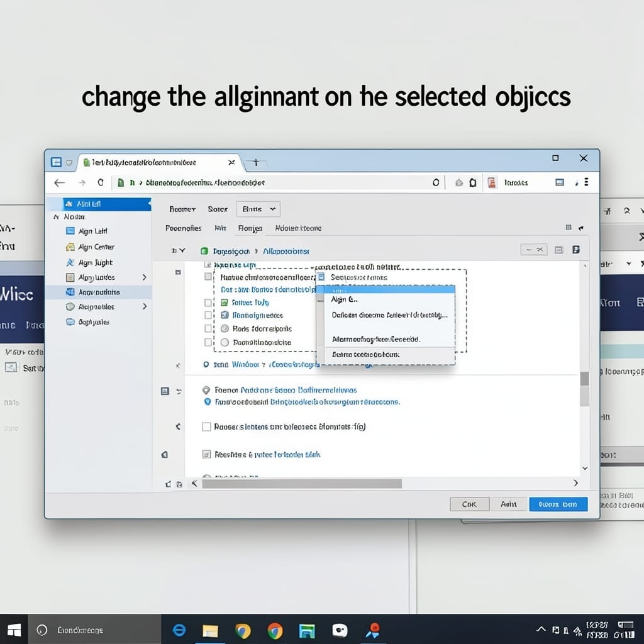The height and width of the screenshot is (644, 644).
Task: Choose 'Dafleaer' entry in the context menu
Action: [389, 315]
